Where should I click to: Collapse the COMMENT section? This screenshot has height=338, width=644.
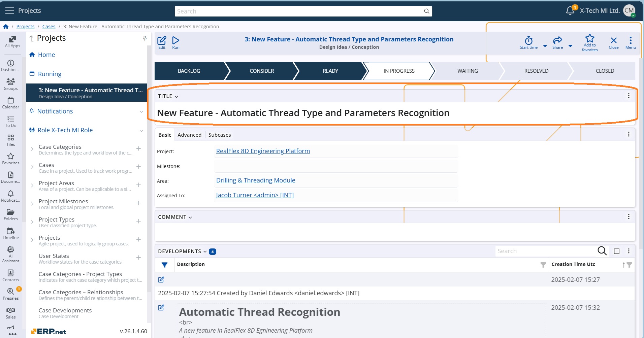(190, 217)
